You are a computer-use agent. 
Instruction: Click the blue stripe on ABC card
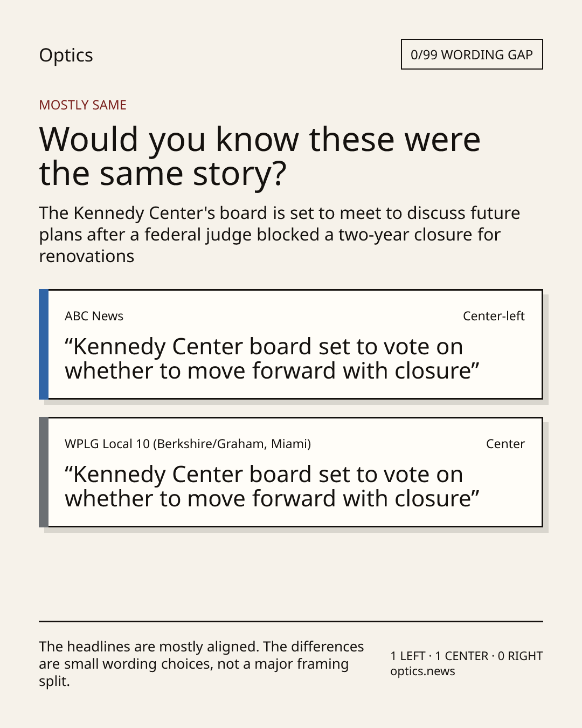[x=44, y=345]
